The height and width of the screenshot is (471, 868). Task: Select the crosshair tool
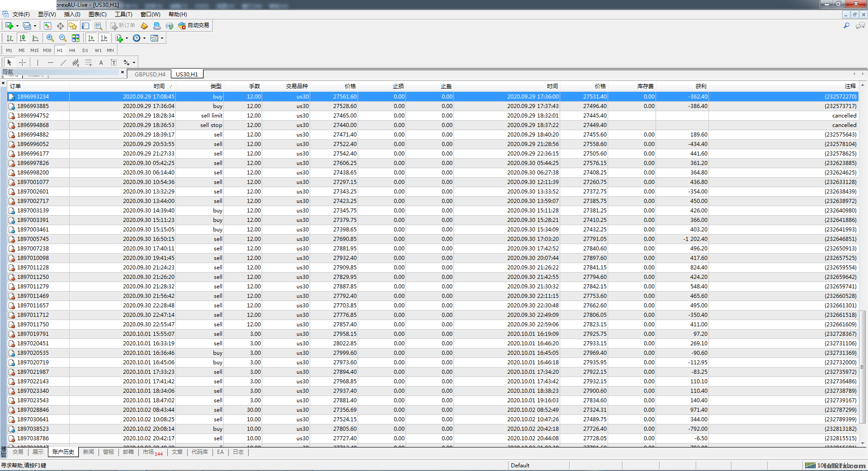22,62
